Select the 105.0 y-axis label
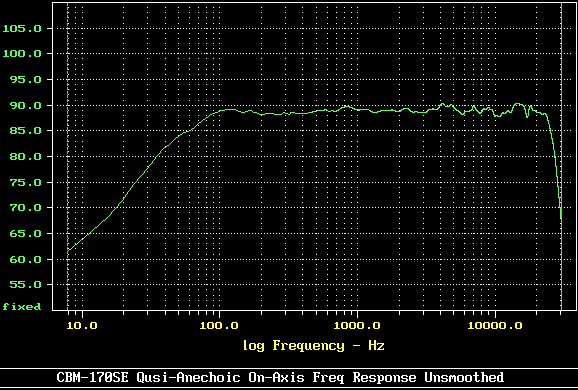Image resolution: width=578 pixels, height=390 pixels. pos(22,28)
